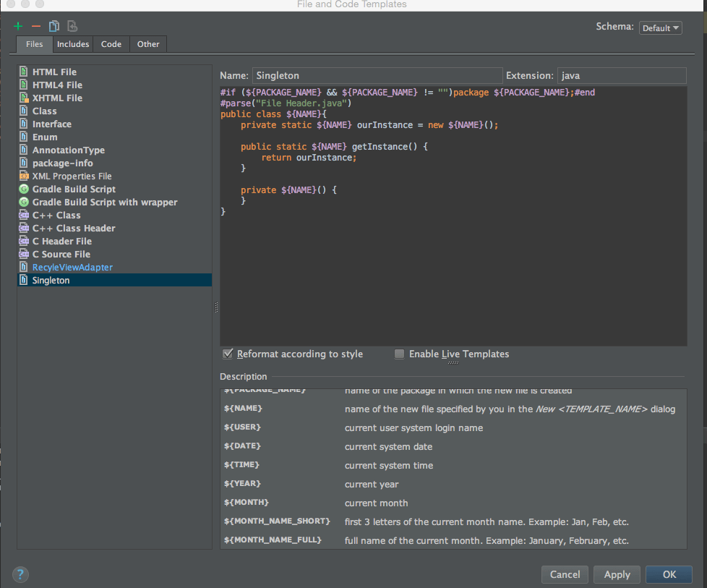Select the Class template row
This screenshot has width=707, height=588.
114,111
